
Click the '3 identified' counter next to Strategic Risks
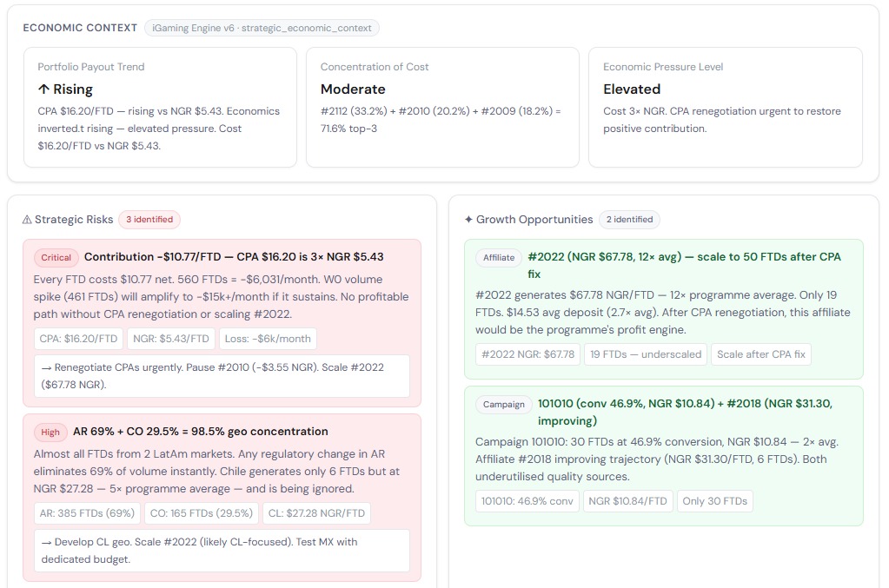click(149, 220)
